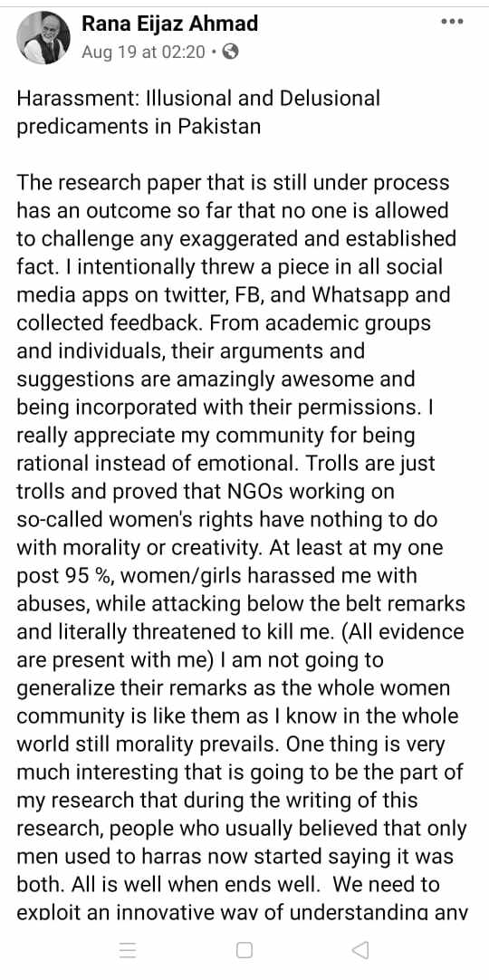Open the Aug 19 at 02:20 timestamp
Screen dimensions: 489x980
(x=143, y=52)
